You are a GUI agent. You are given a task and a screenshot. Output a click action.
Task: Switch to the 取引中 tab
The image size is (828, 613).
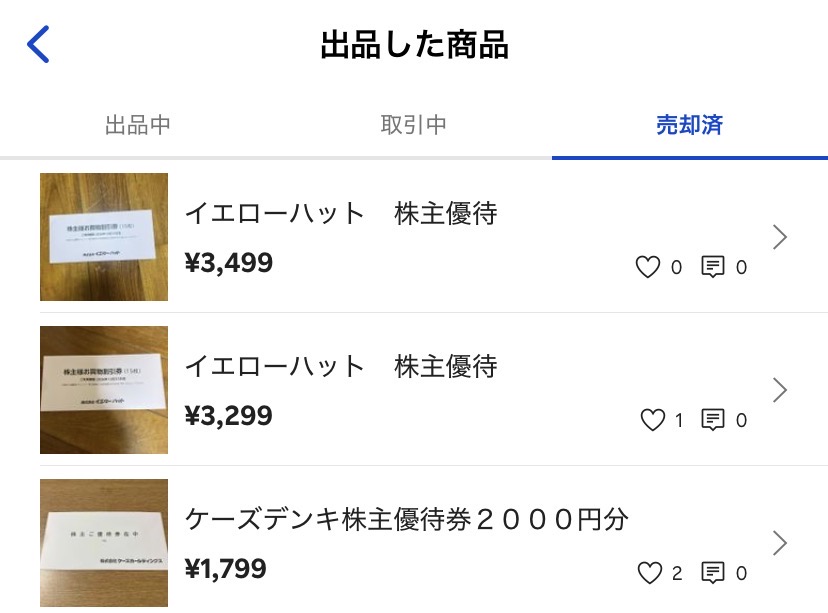(413, 126)
